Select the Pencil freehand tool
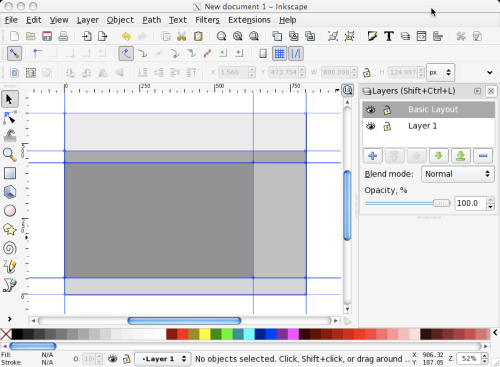The width and height of the screenshot is (500, 367). coord(10,266)
